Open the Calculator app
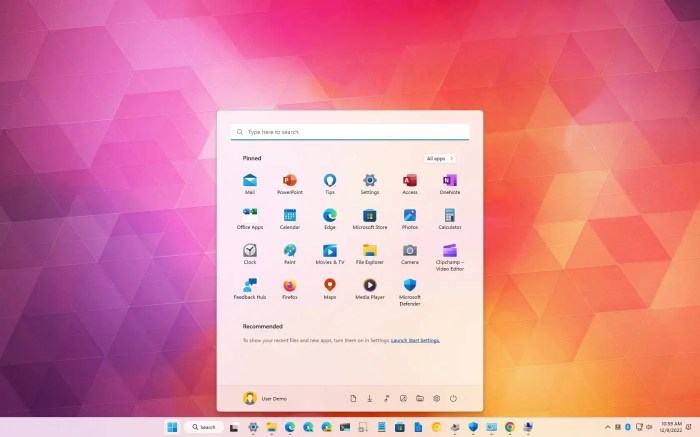Viewport: 700px width, 437px height. [x=450, y=218]
